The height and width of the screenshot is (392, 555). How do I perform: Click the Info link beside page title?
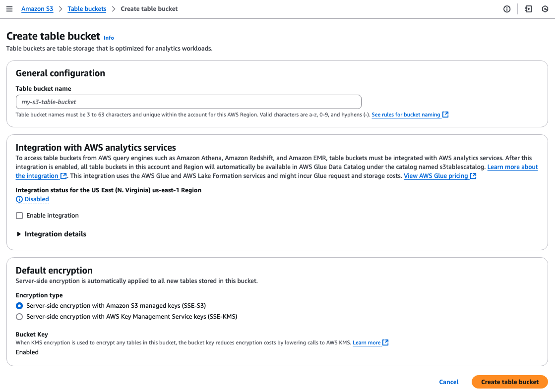pyautogui.click(x=109, y=38)
